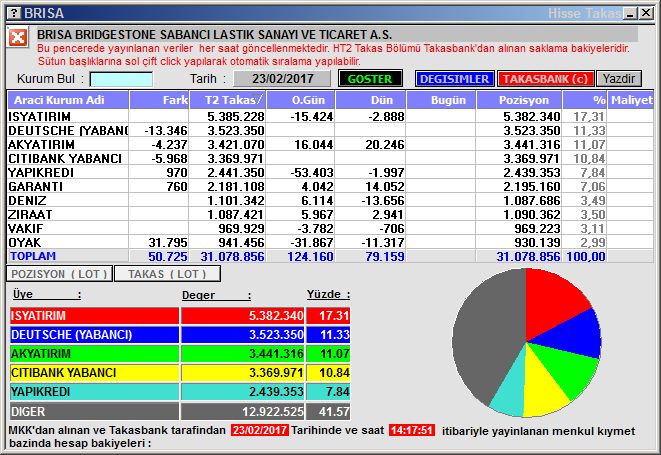
Task: Sort by Araci Kurum Adi column header
Action: (68, 100)
